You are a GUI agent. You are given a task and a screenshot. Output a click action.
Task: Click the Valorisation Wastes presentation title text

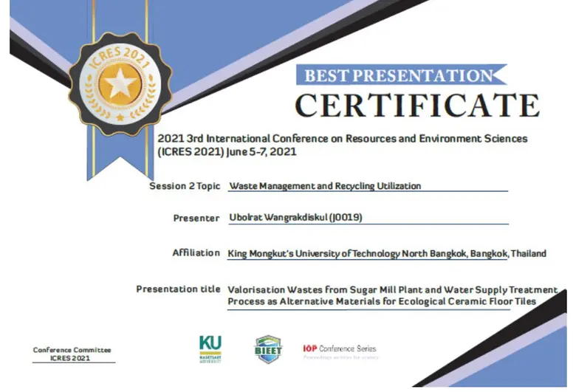click(x=391, y=295)
